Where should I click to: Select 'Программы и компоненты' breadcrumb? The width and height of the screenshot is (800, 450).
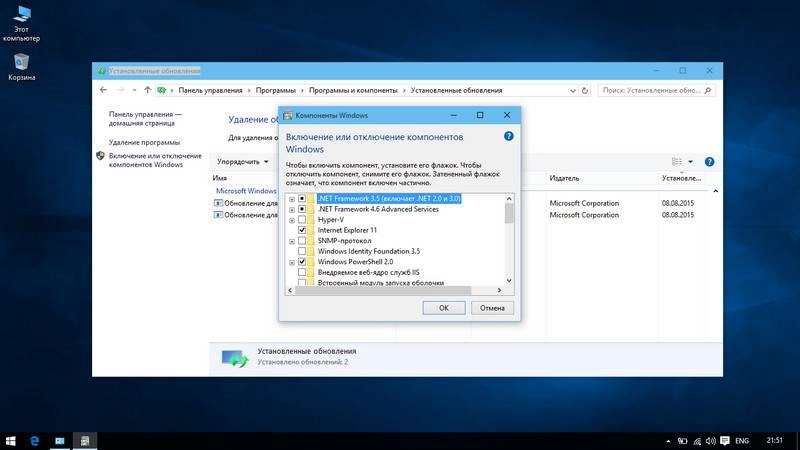[x=353, y=90]
